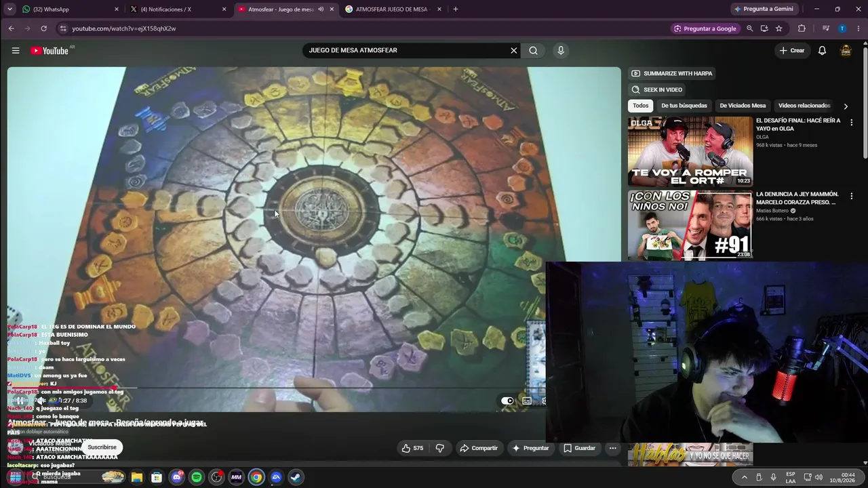The height and width of the screenshot is (488, 868).
Task: Save the video with Guardar
Action: point(579,448)
